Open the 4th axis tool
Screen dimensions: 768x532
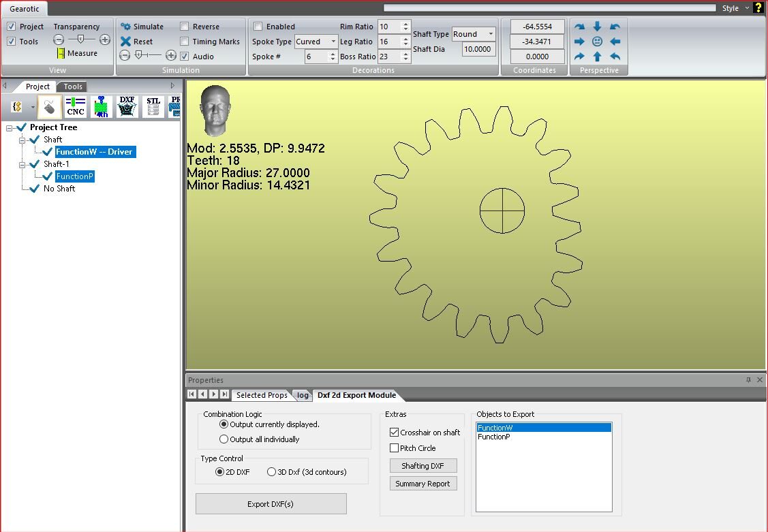102,107
